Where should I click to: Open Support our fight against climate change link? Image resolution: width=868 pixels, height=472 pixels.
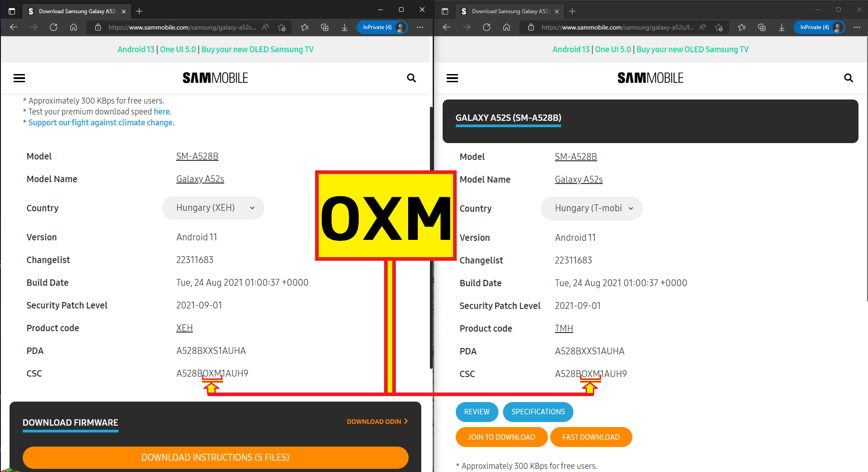101,123
